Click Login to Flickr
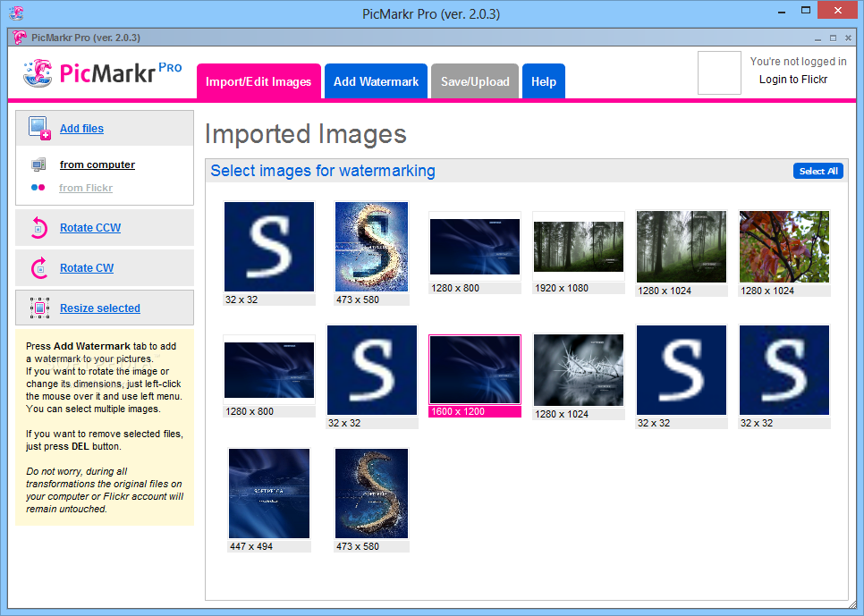This screenshot has width=864, height=616. click(793, 80)
